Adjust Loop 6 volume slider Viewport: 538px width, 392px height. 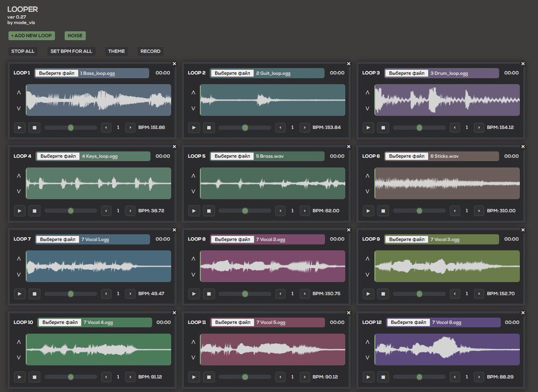tap(419, 211)
